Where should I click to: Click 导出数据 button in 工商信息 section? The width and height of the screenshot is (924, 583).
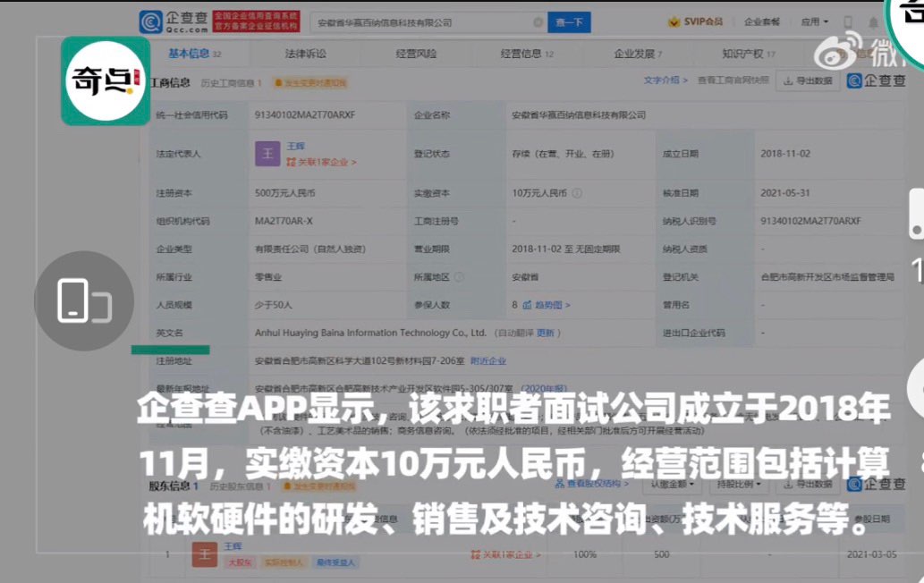[807, 80]
